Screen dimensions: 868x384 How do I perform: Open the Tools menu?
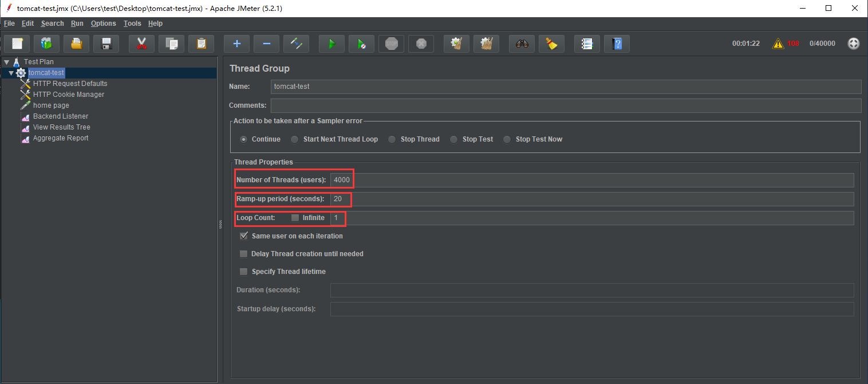(132, 23)
